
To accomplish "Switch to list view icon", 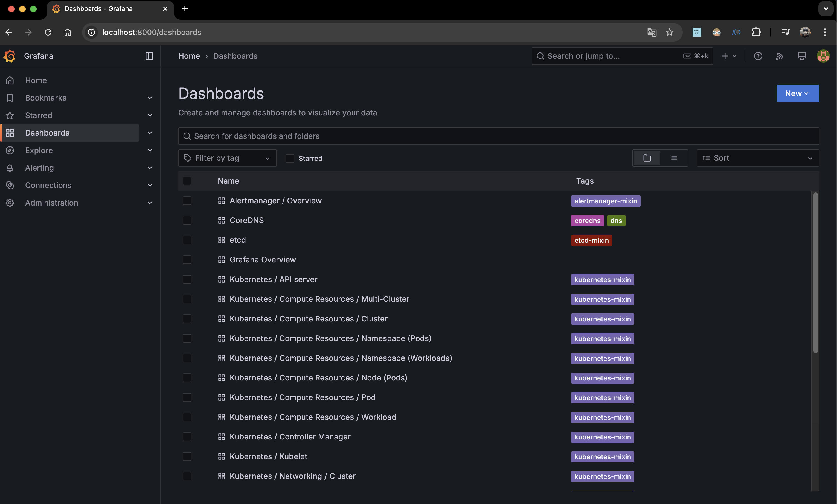I will coord(673,158).
